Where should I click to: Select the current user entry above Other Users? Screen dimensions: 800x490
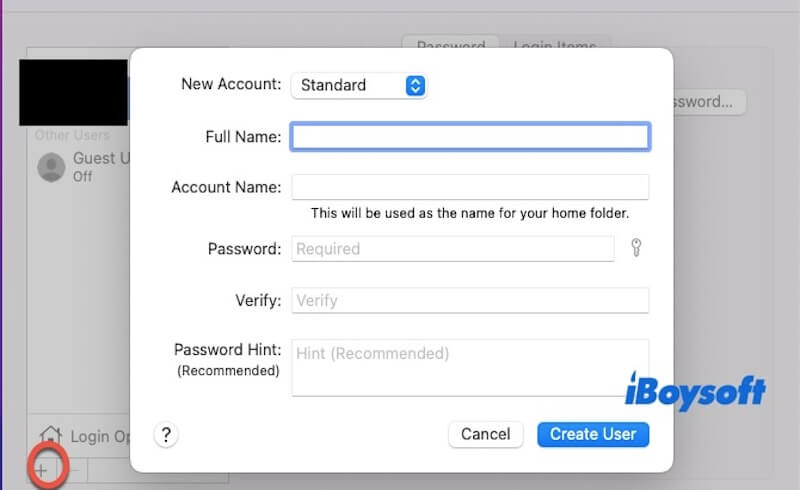tap(75, 92)
